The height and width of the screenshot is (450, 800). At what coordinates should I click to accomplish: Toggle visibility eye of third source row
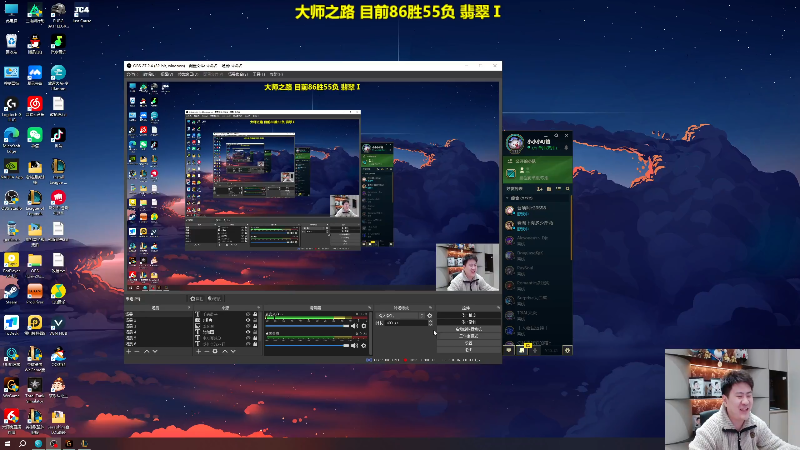click(x=248, y=326)
